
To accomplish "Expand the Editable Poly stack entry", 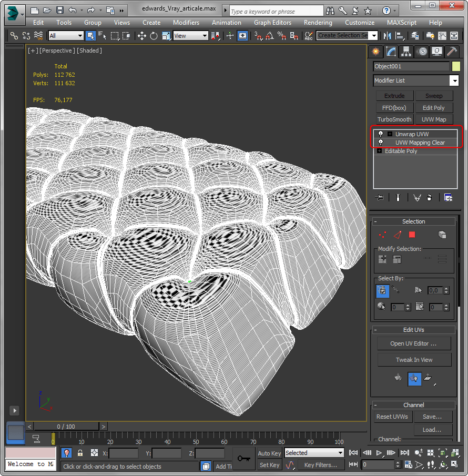I will click(x=379, y=151).
